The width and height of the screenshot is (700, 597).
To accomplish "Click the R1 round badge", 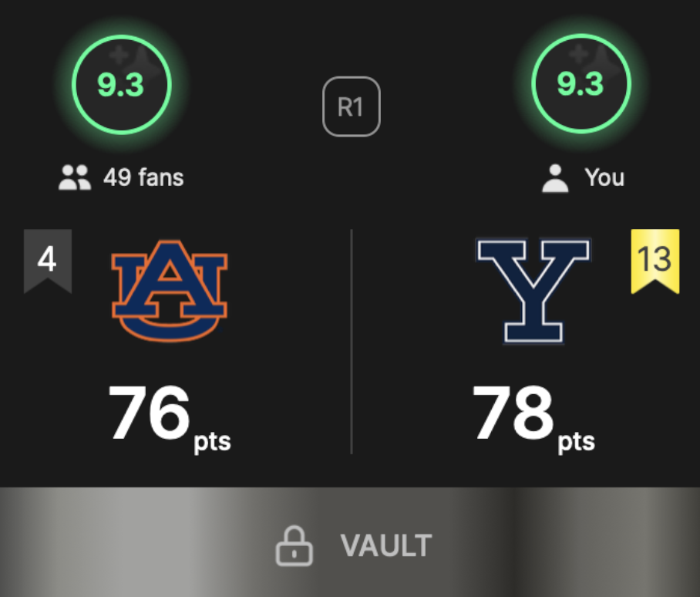I will 352,106.
